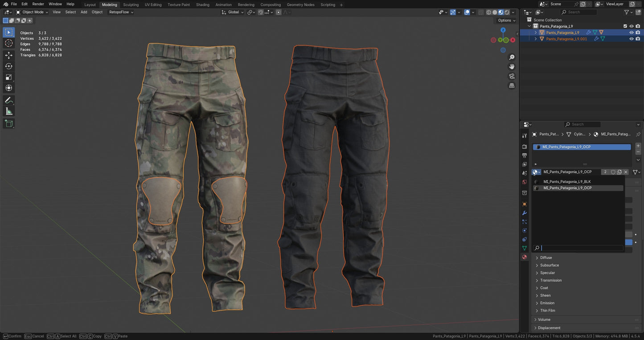Select MI_Pants_Patagonia_L9_BLK from the material list
The image size is (644, 340).
coord(567,181)
